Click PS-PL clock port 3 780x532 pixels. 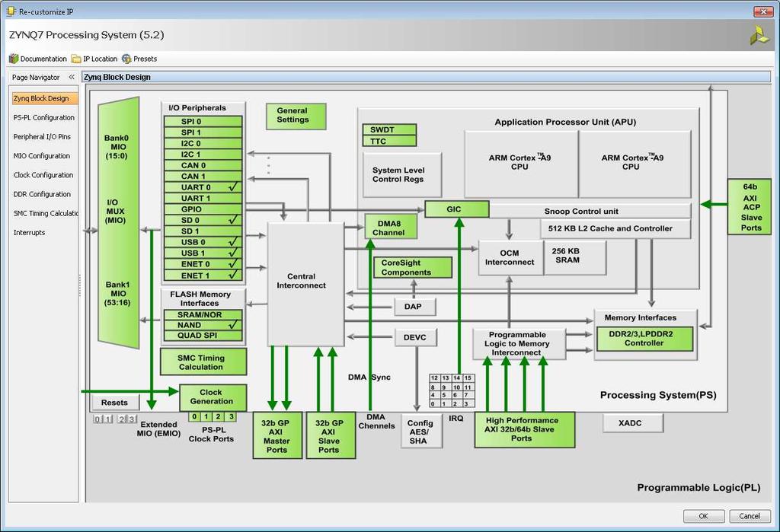point(231,416)
